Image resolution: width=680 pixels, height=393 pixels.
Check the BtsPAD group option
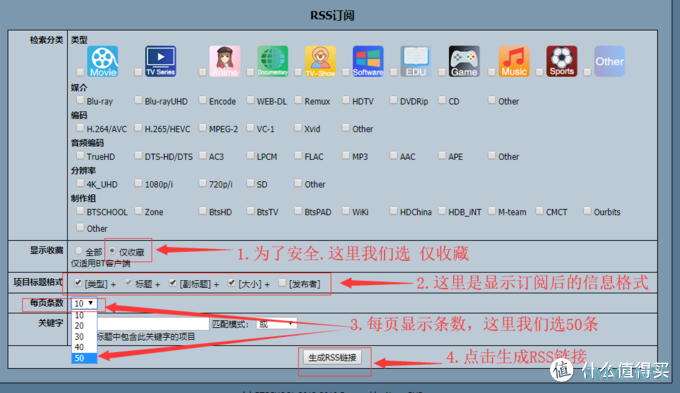[298, 211]
